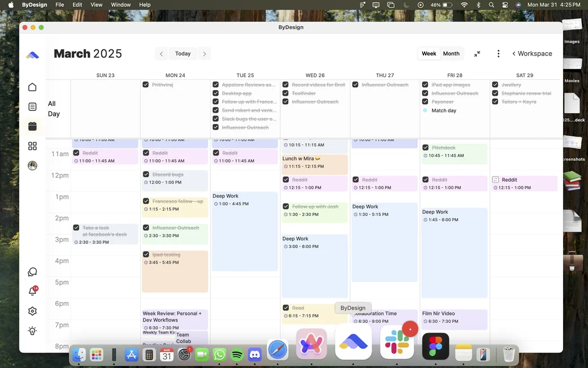Viewport: 588px width, 368px height.
Task: Open Spotify in the dock
Action: [x=237, y=354]
